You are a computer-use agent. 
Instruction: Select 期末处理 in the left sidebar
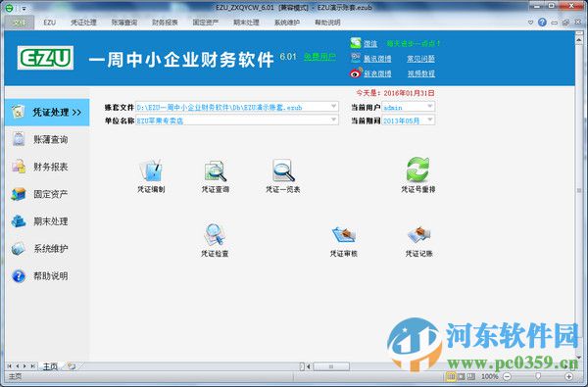(x=47, y=221)
